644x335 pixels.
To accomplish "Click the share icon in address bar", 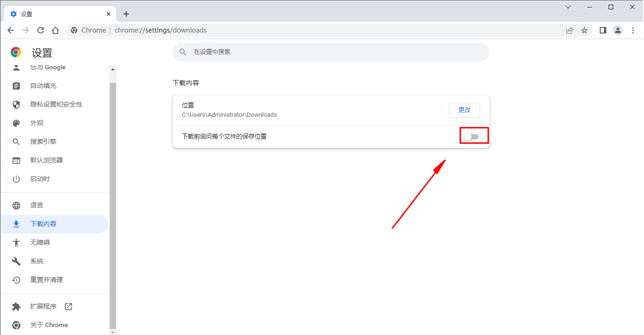I will click(569, 30).
